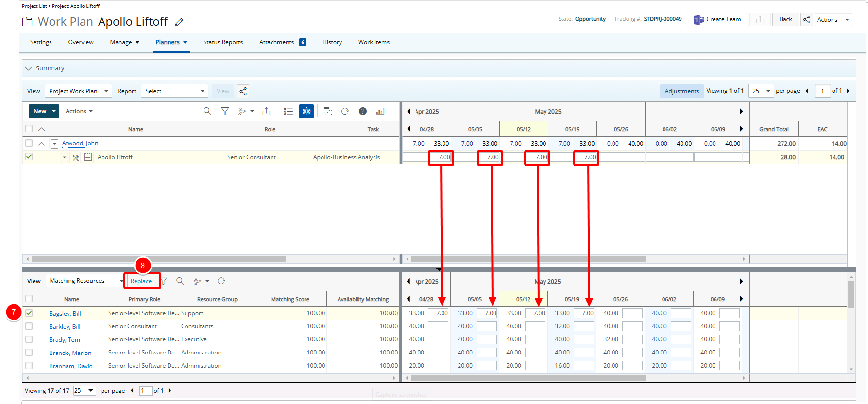
Task: Go to the next month in the lower calendar
Action: click(741, 281)
